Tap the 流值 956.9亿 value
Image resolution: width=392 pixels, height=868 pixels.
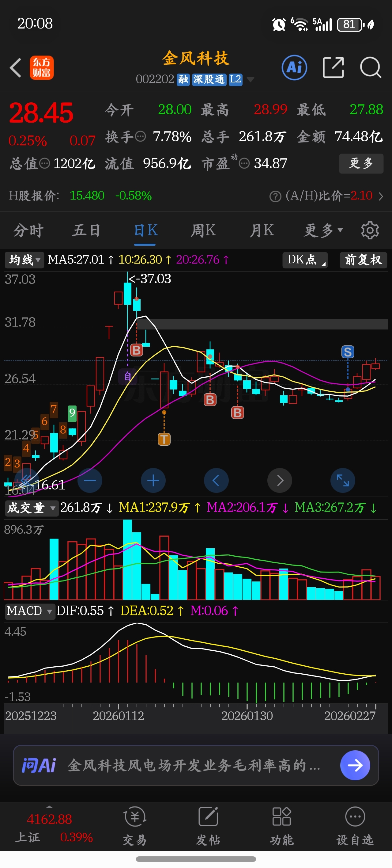pyautogui.click(x=148, y=164)
